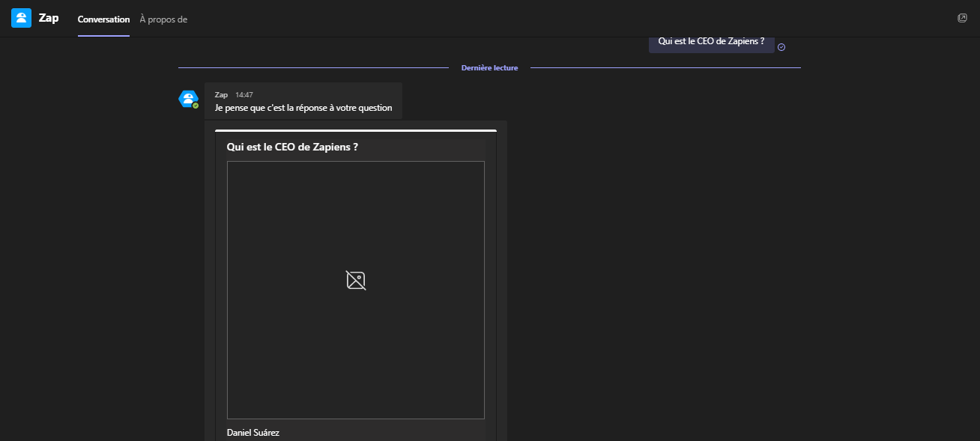The height and width of the screenshot is (441, 980).
Task: Click the Zap title in the header
Action: pos(49,18)
